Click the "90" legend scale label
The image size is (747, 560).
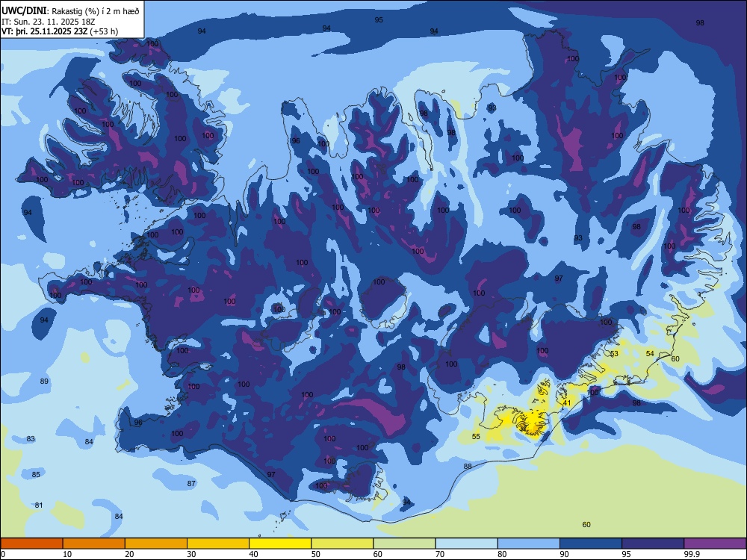coord(564,554)
